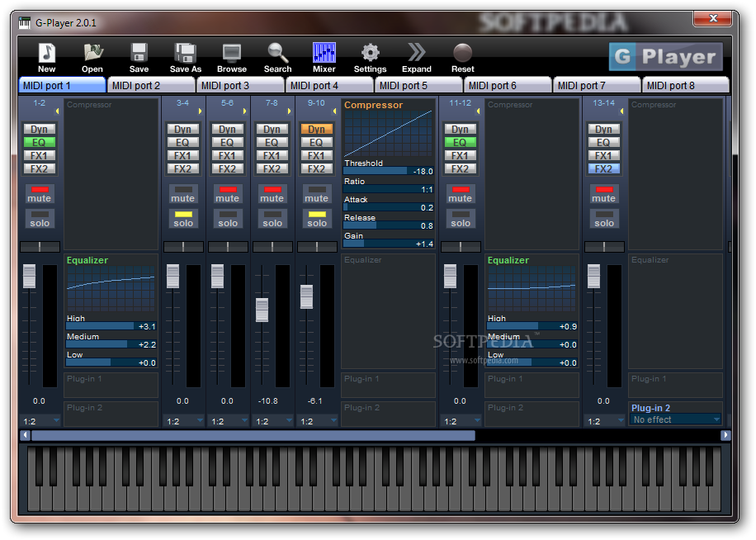Click the scrollbar right arrow
Screen dimensions: 756x540
pos(725,435)
